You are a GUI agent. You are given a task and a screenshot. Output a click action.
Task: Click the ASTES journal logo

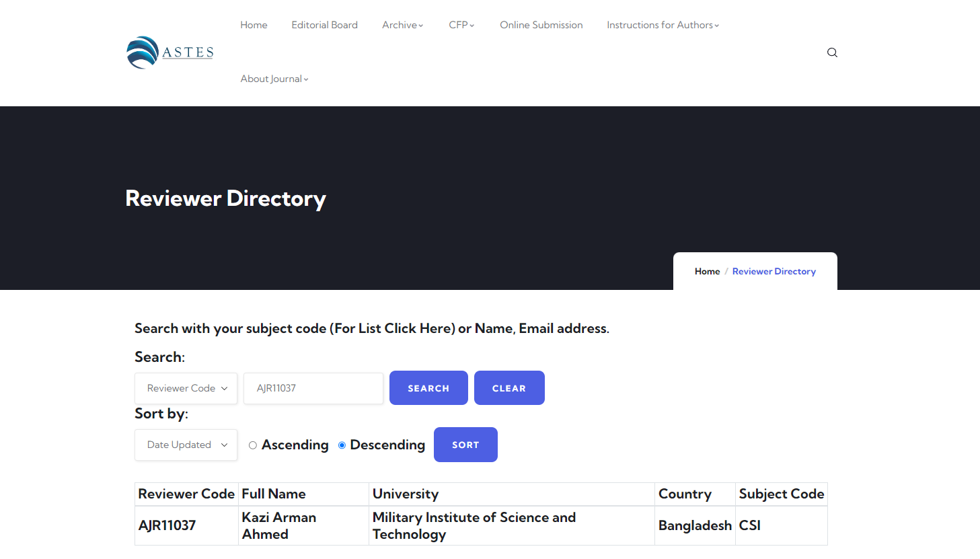(169, 52)
